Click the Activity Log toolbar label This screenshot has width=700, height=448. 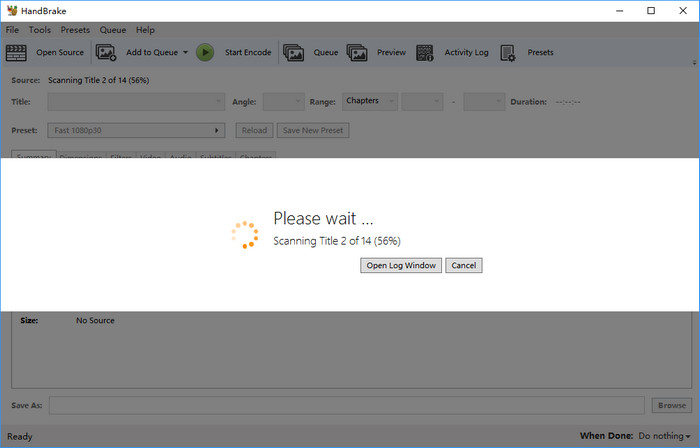(466, 52)
